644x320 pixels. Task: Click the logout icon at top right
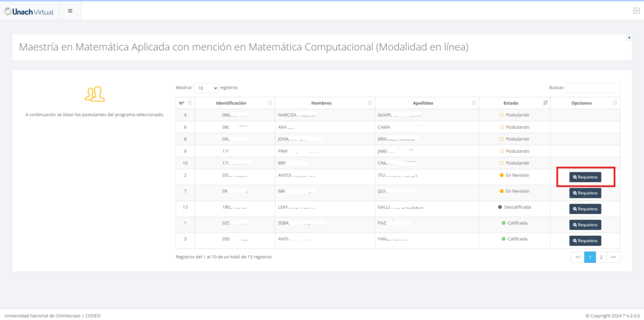[636, 11]
